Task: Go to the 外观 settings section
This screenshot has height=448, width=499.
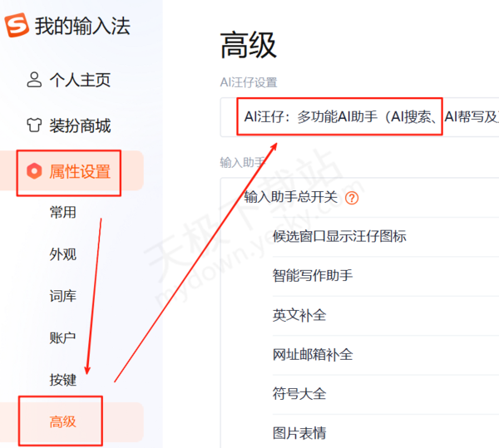Action: pyautogui.click(x=62, y=254)
